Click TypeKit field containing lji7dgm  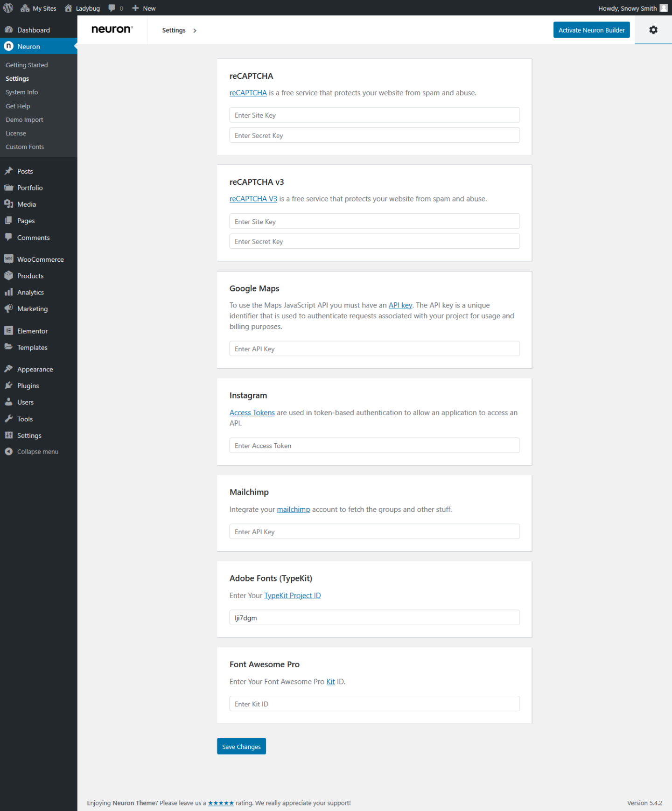pos(374,617)
